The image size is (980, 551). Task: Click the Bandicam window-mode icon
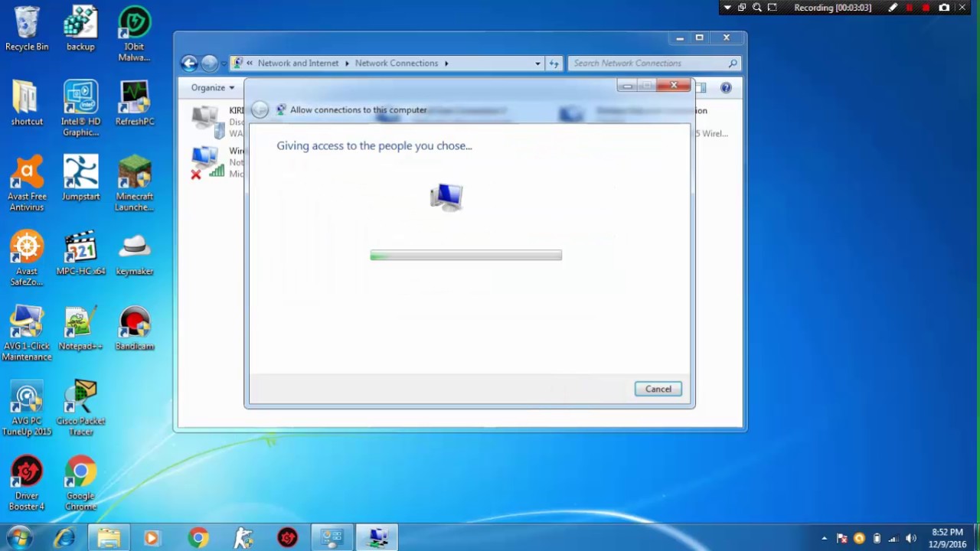742,8
